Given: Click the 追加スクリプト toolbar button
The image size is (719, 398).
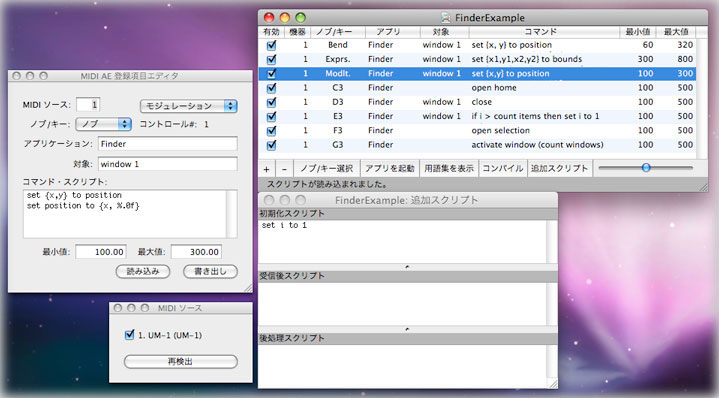Looking at the screenshot, I should 560,169.
